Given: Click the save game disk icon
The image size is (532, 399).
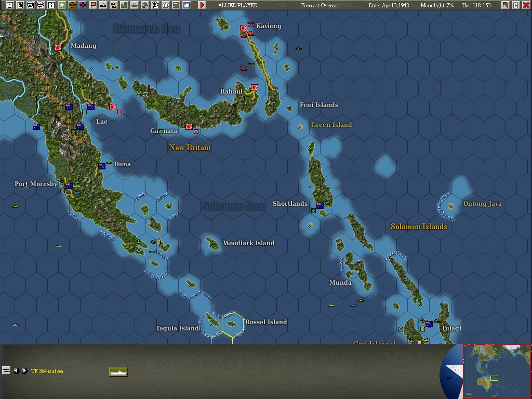Looking at the screenshot, I should (x=9, y=5).
